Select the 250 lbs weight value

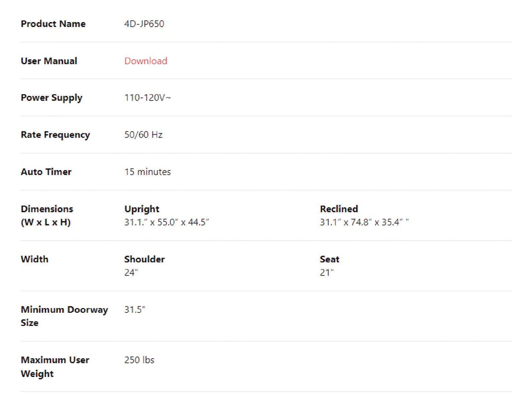coord(139,360)
